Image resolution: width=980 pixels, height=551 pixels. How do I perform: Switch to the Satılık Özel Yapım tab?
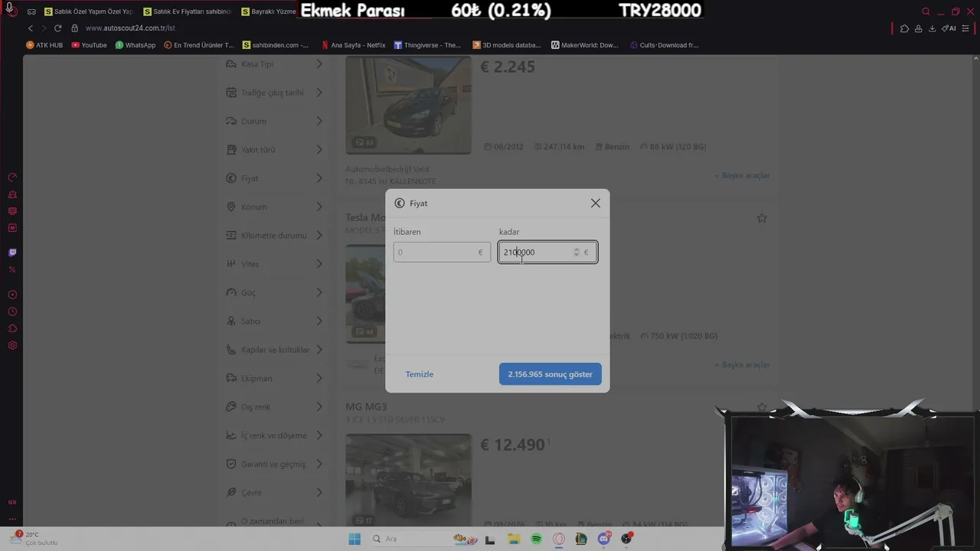point(89,11)
